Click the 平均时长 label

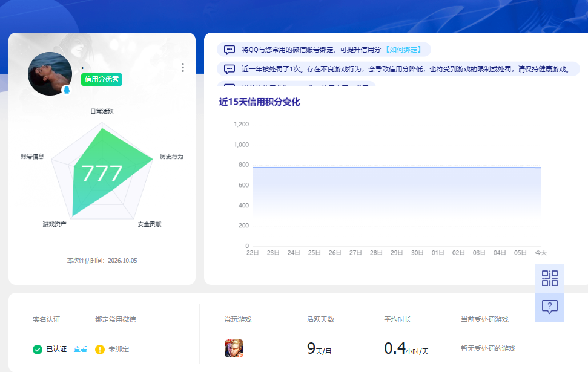[397, 319]
